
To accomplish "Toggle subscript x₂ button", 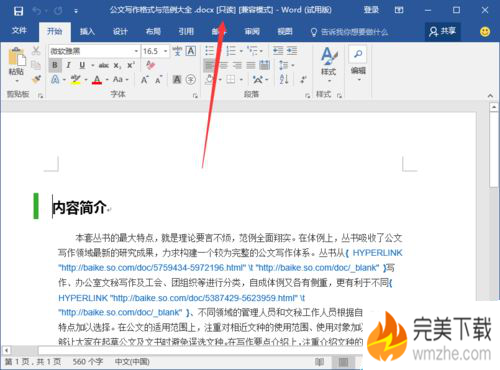I will 117,65.
